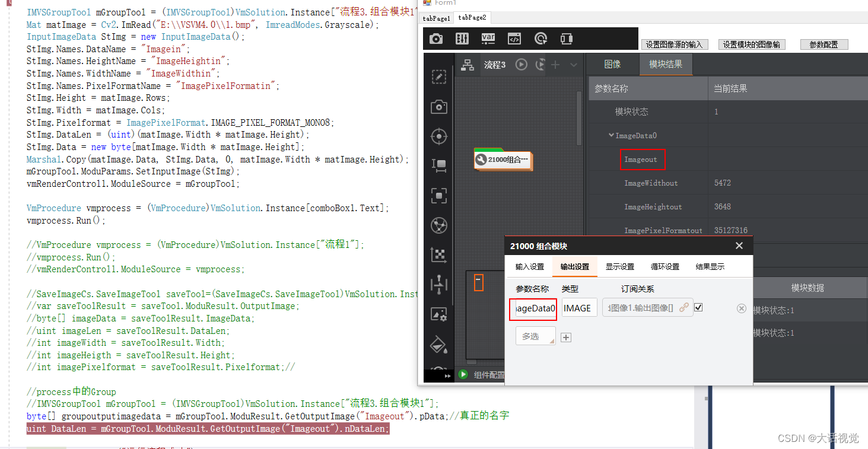Open the camera management icon in top toolbar
868x449 pixels.
tap(436, 39)
